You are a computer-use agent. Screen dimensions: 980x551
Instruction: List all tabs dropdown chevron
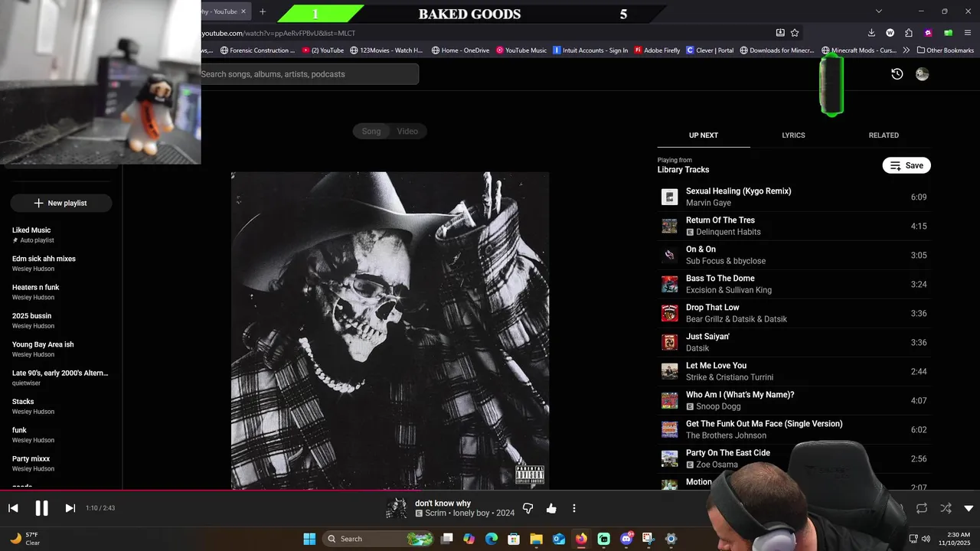[879, 11]
